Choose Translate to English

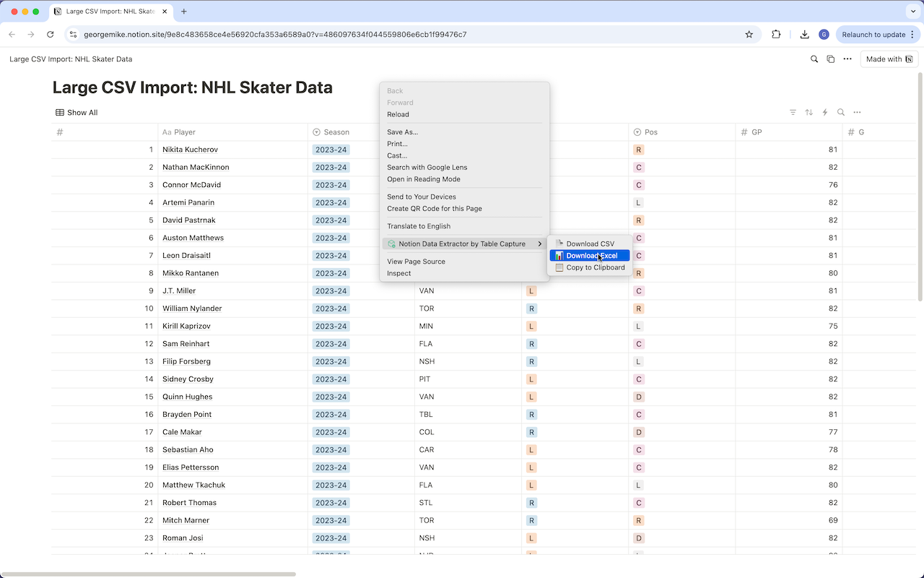pos(418,226)
